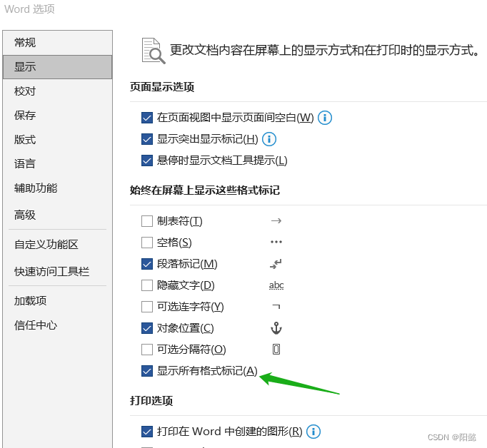Click the tab arrow symbol icon
The height and width of the screenshot is (448, 487).
(x=276, y=221)
